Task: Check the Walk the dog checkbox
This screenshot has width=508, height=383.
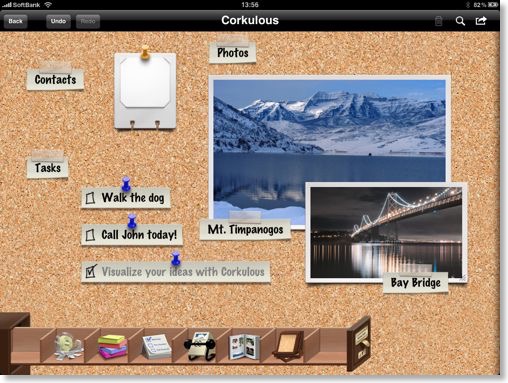Action: (x=90, y=198)
